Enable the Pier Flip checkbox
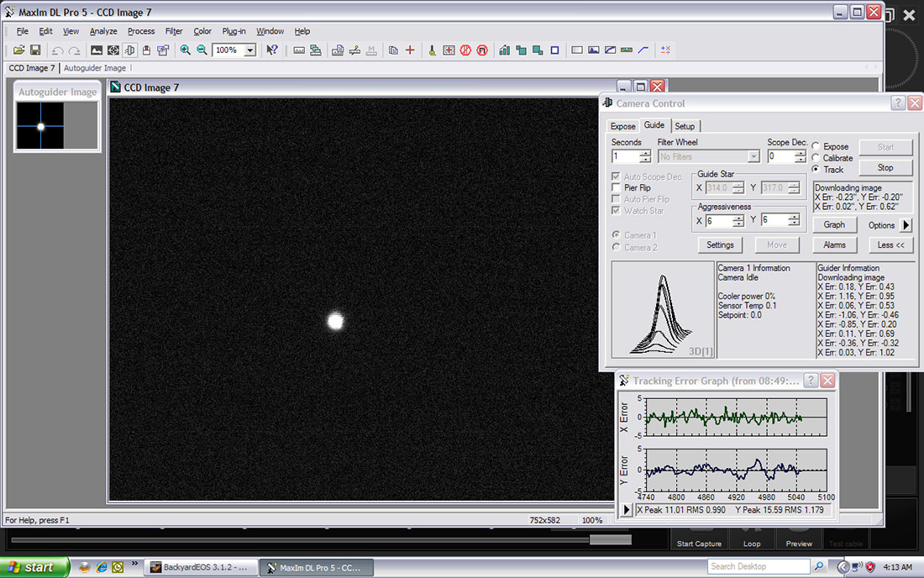Screen dimensions: 924x578 (x=617, y=188)
